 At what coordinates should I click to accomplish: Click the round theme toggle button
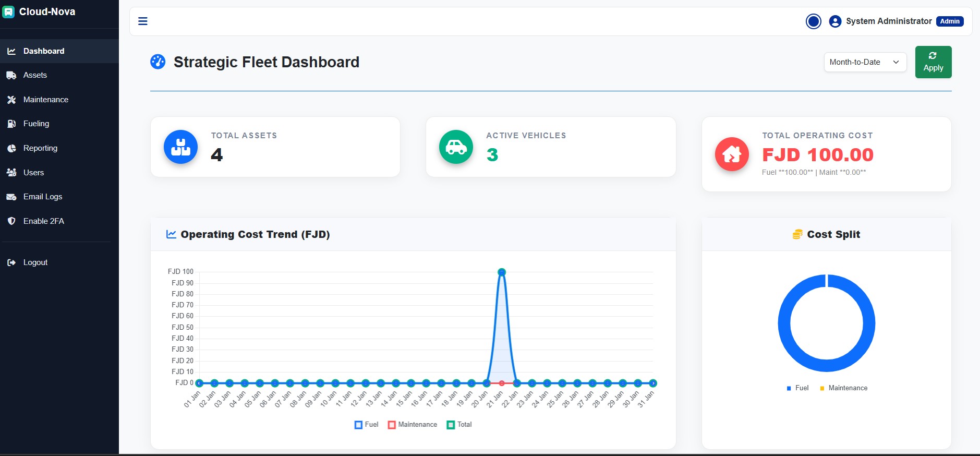click(813, 21)
